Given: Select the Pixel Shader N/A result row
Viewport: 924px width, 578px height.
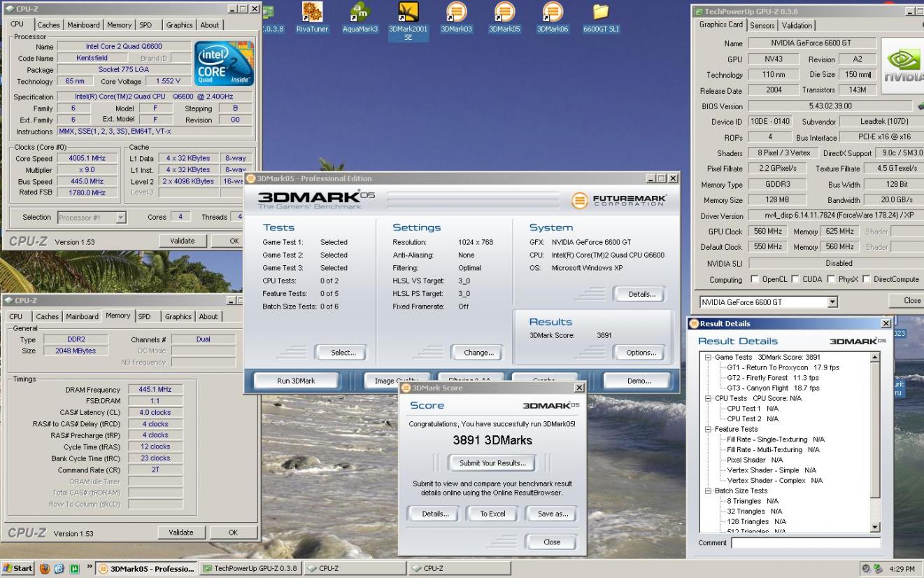Looking at the screenshot, I should [755, 460].
